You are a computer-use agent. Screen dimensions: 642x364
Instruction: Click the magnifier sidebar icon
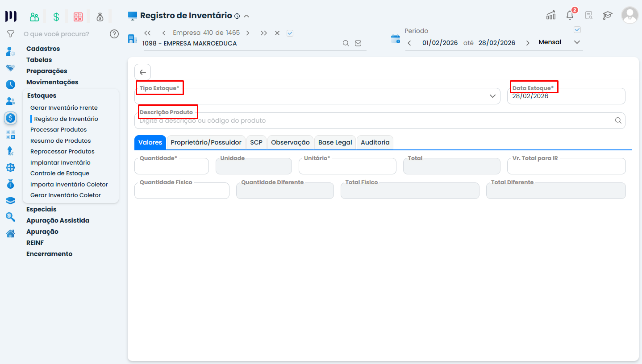tap(10, 217)
